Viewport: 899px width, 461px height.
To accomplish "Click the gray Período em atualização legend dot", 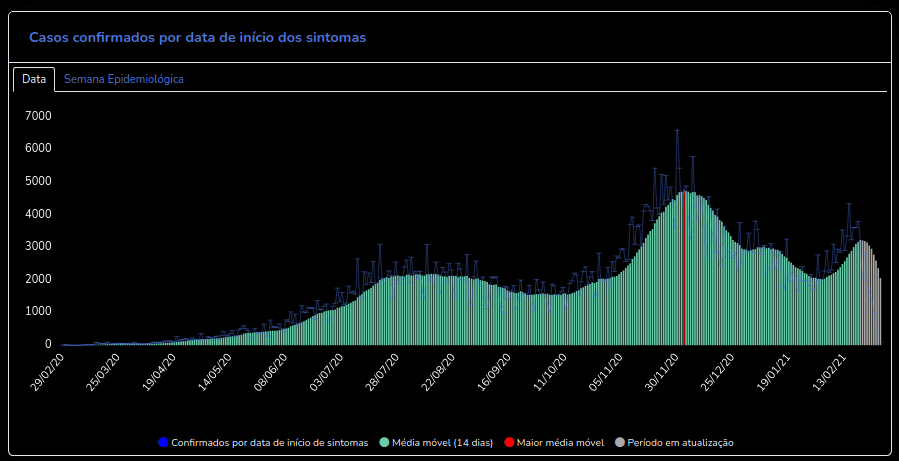I will click(x=620, y=442).
